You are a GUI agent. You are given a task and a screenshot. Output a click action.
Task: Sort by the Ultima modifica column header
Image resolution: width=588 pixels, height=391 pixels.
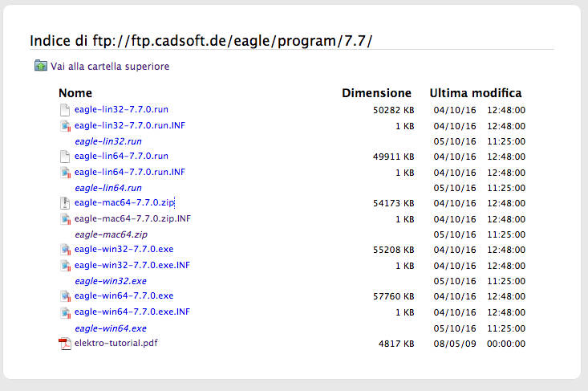(476, 93)
